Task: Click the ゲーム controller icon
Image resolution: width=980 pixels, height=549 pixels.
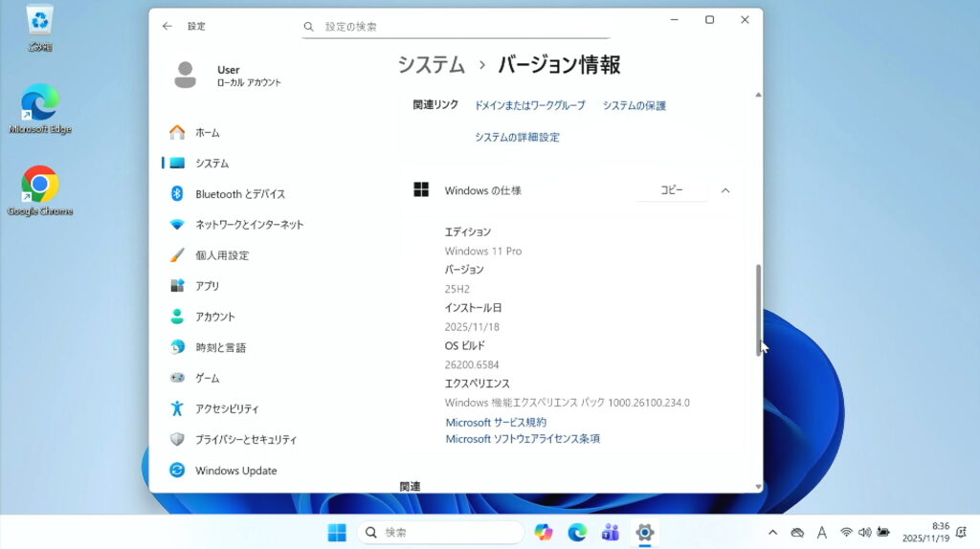Action: tap(177, 378)
